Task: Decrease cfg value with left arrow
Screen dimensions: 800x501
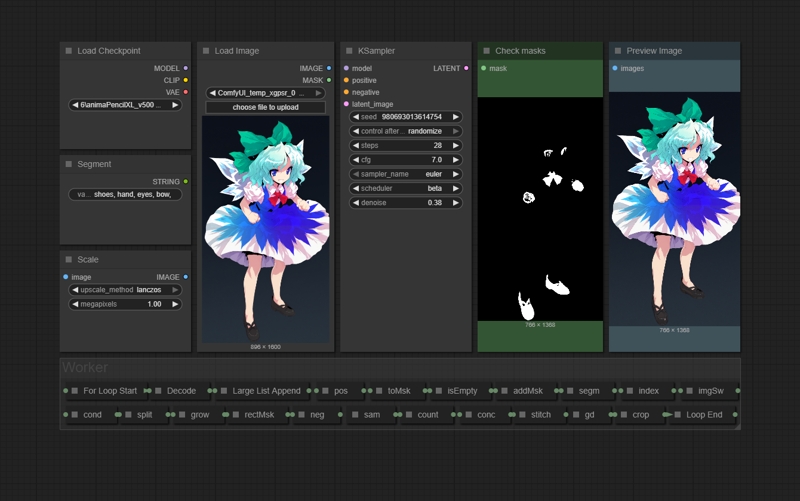Action: click(356, 160)
